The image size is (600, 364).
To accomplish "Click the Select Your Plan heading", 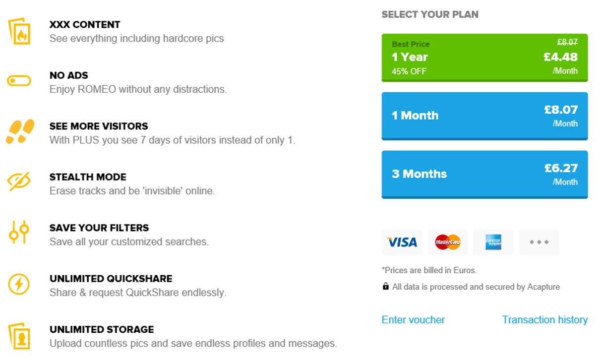I will 430,14.
